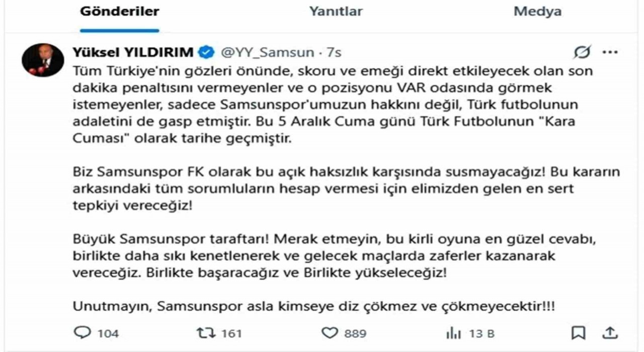Open the post options menu with the three dots
This screenshot has height=352, width=644.
pos(610,51)
